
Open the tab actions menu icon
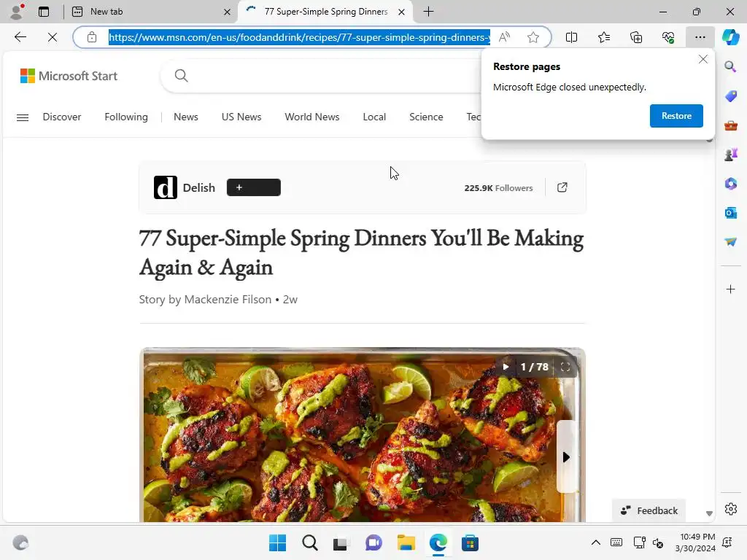pyautogui.click(x=44, y=12)
